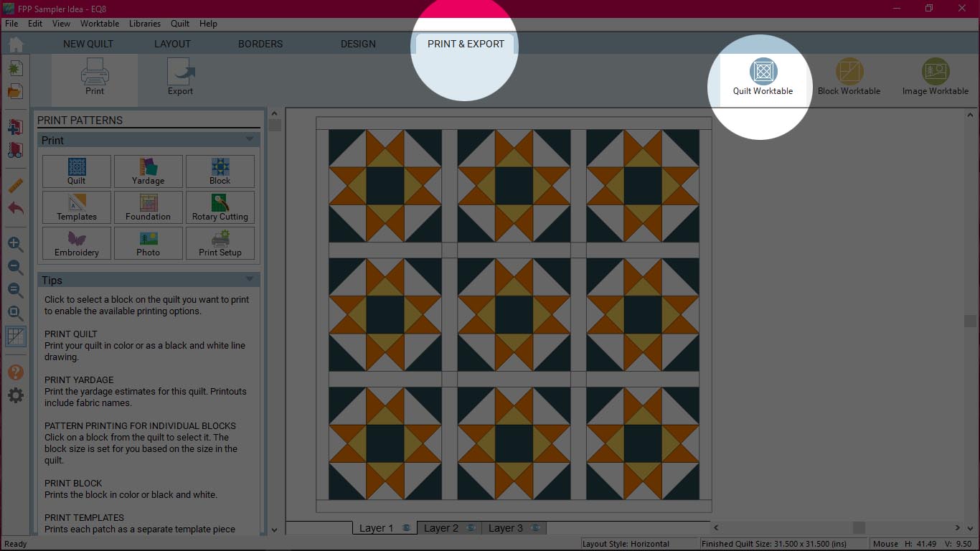Click the quilt canvas vertical scroll-up arrow
This screenshot has width=980, height=551.
point(971,115)
